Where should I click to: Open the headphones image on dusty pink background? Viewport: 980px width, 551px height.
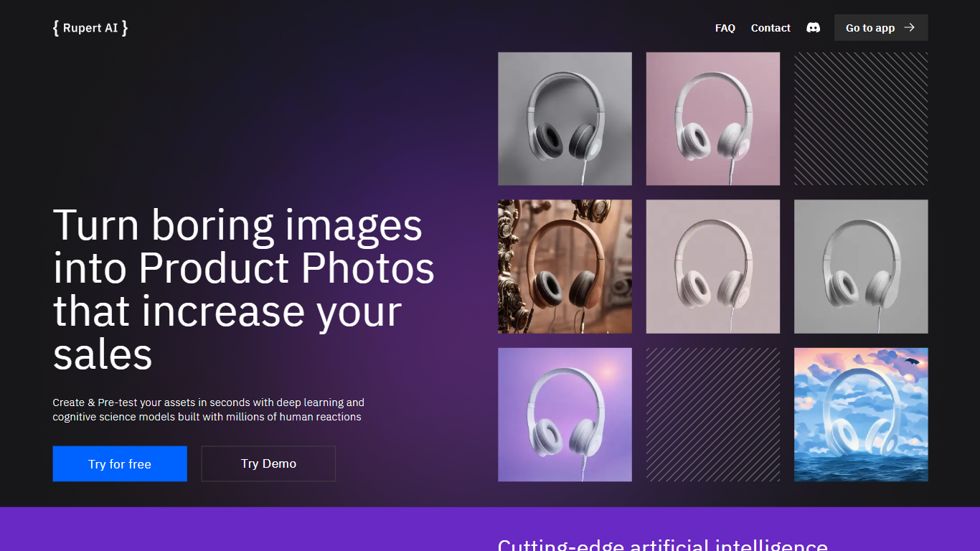pyautogui.click(x=712, y=119)
